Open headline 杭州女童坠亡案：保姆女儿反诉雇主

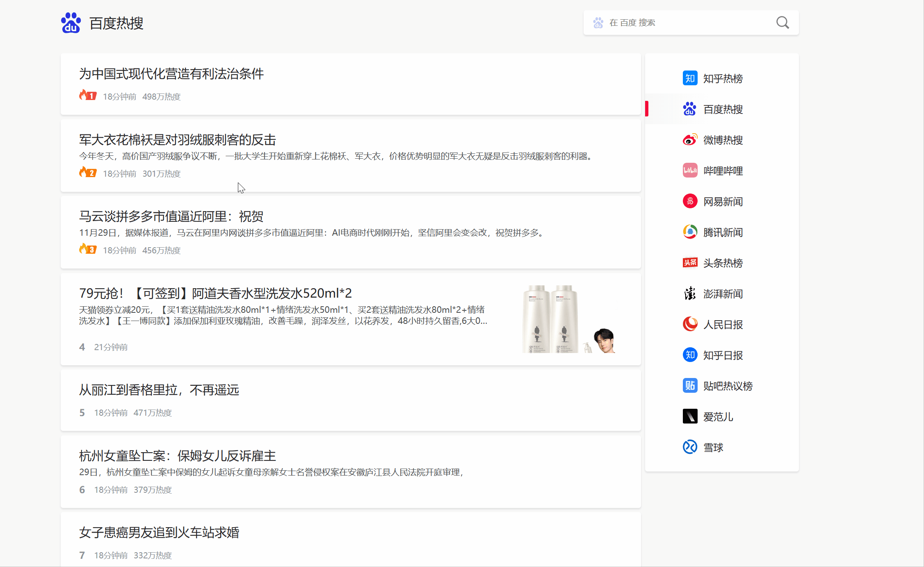point(178,455)
